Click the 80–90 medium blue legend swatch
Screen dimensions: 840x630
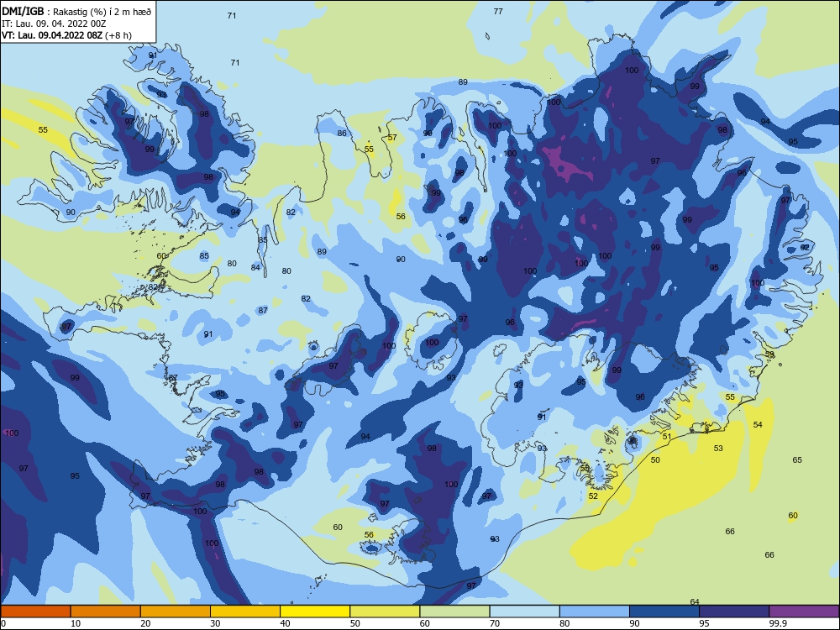(595, 612)
